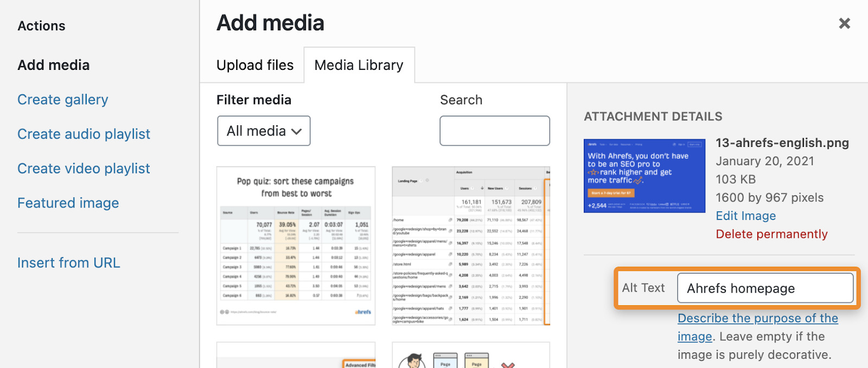Screen dimensions: 868x368
Task: Select the thumbnail with page icons illustration
Action: (470, 357)
